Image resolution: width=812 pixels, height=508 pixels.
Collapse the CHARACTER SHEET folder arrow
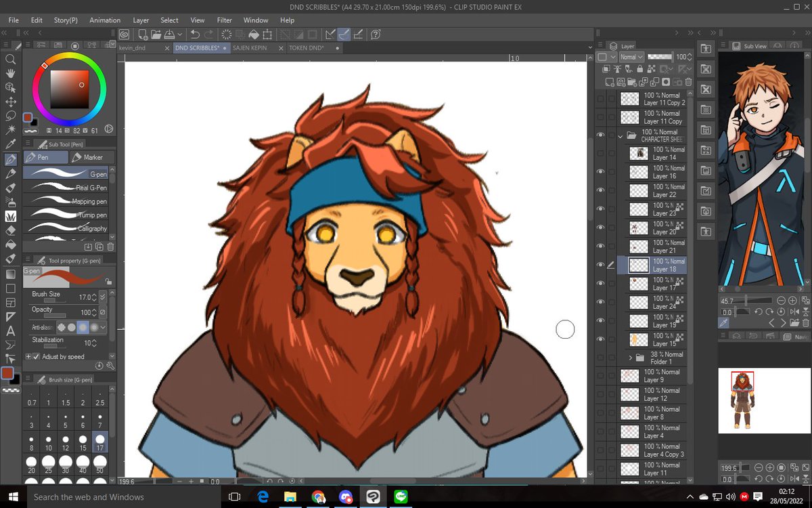[x=621, y=135]
